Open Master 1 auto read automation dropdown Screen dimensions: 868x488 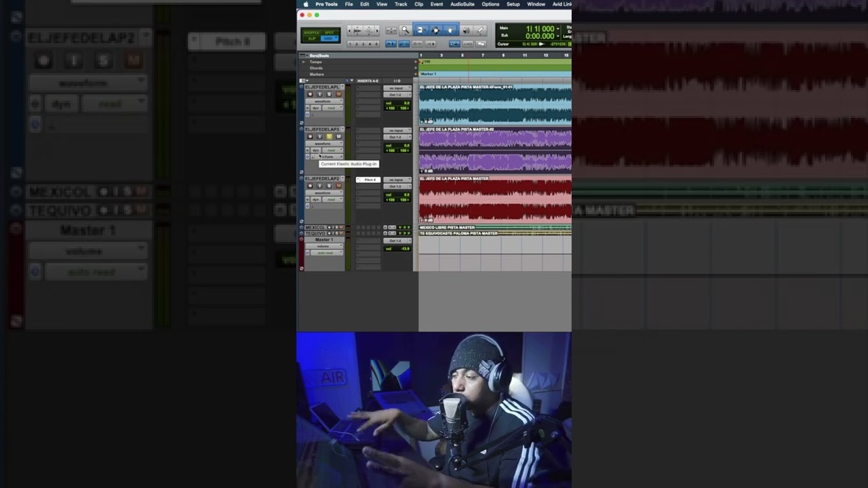coord(327,253)
